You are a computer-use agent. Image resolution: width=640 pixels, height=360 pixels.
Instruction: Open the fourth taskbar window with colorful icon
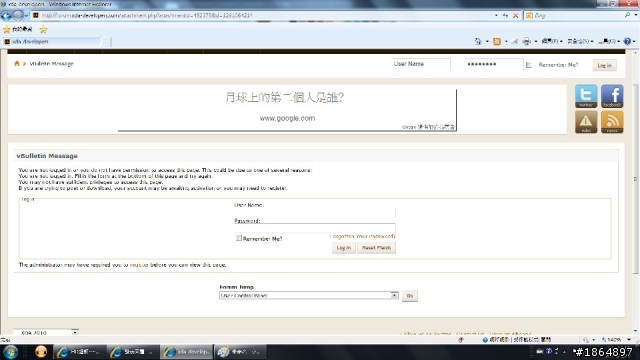coord(240,352)
